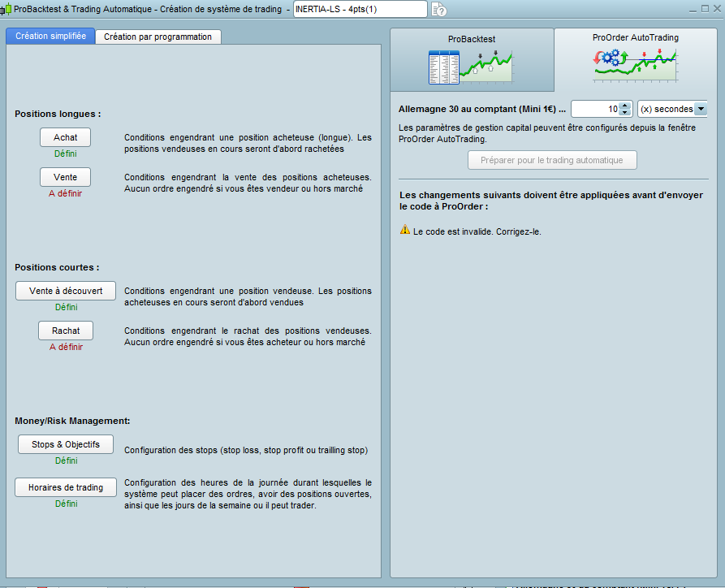This screenshot has width=725, height=588.
Task: Open the (x) secondes unit dropdown
Action: tap(672, 109)
